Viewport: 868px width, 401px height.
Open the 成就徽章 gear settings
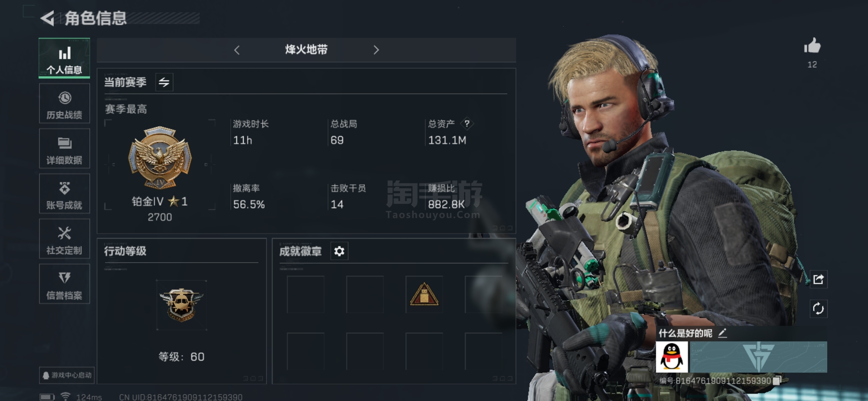pyautogui.click(x=339, y=251)
